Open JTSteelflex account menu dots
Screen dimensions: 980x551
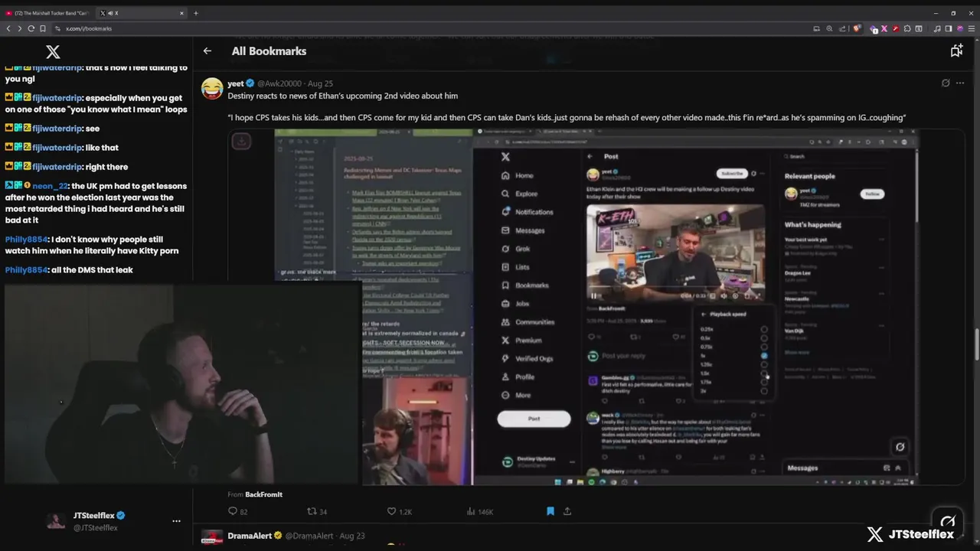coord(176,521)
